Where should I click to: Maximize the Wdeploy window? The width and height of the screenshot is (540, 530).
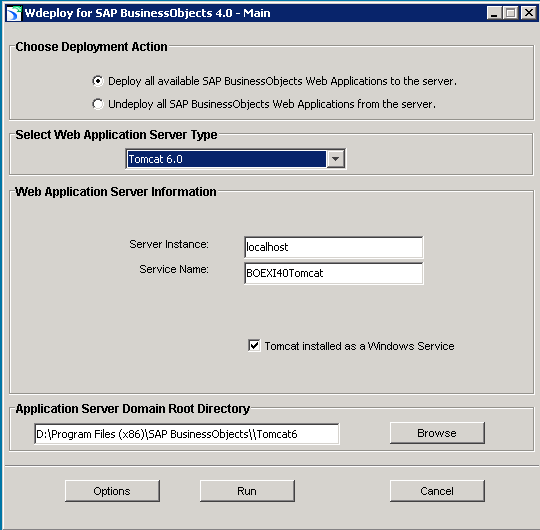pyautogui.click(x=511, y=13)
